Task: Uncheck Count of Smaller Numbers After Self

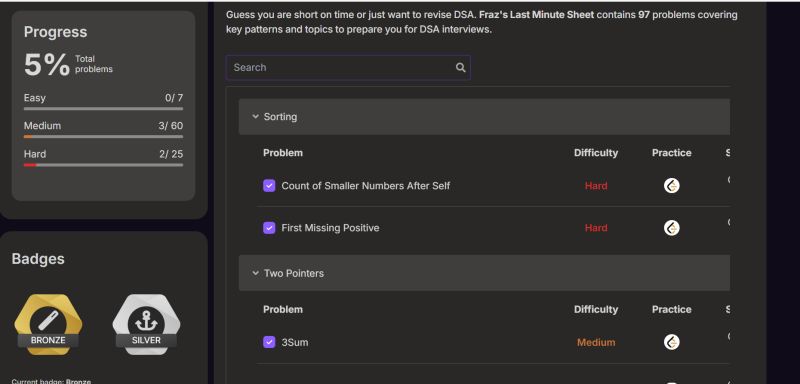Action: pos(269,186)
